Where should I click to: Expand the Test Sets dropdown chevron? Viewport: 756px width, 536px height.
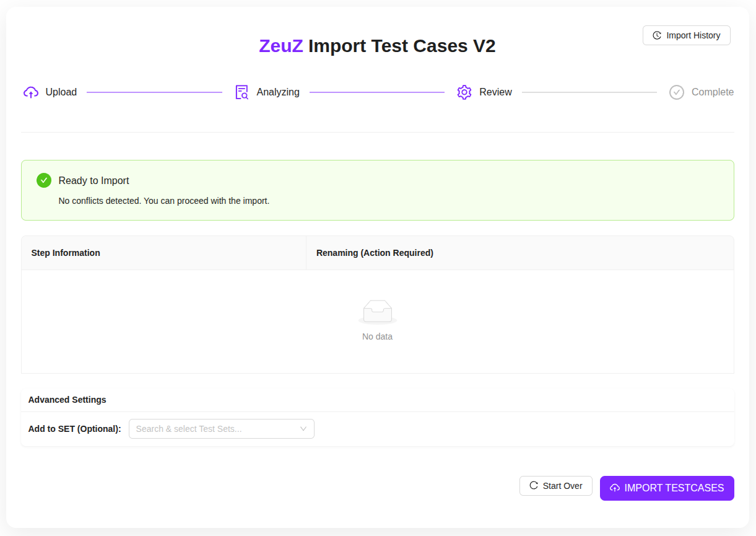(x=303, y=429)
